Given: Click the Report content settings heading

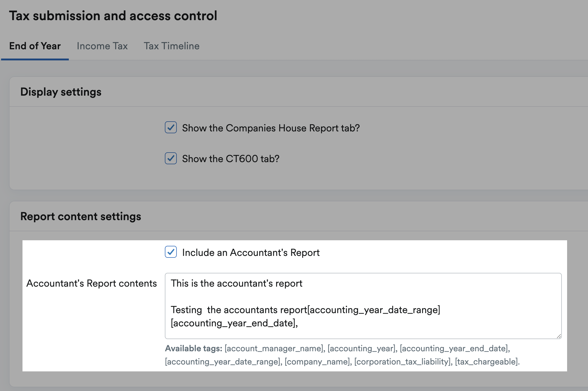Looking at the screenshot, I should (x=81, y=216).
